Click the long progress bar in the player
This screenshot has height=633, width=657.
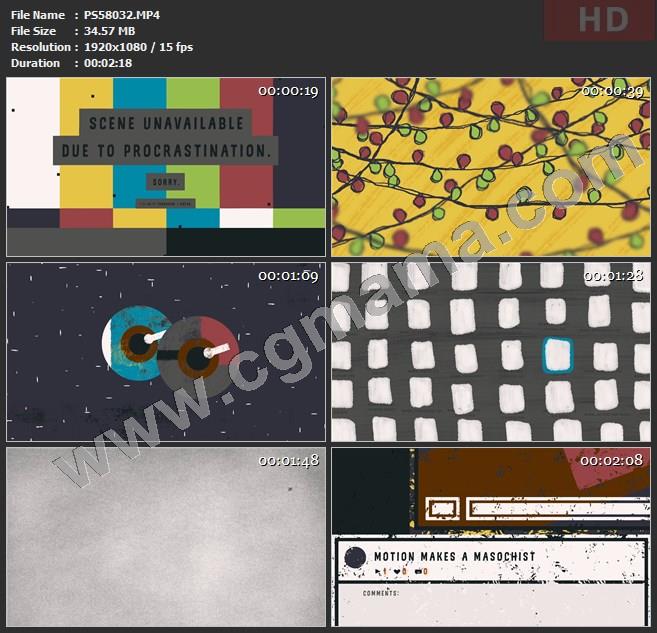(555, 508)
